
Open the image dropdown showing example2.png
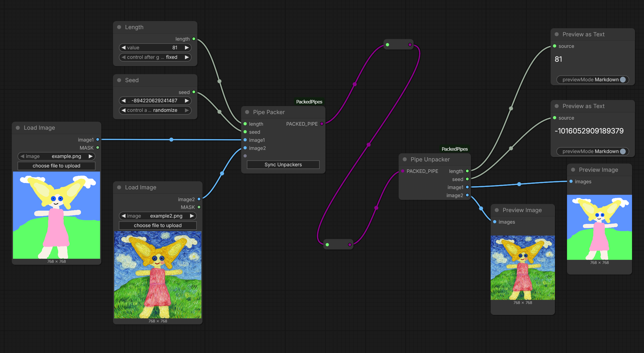click(158, 216)
